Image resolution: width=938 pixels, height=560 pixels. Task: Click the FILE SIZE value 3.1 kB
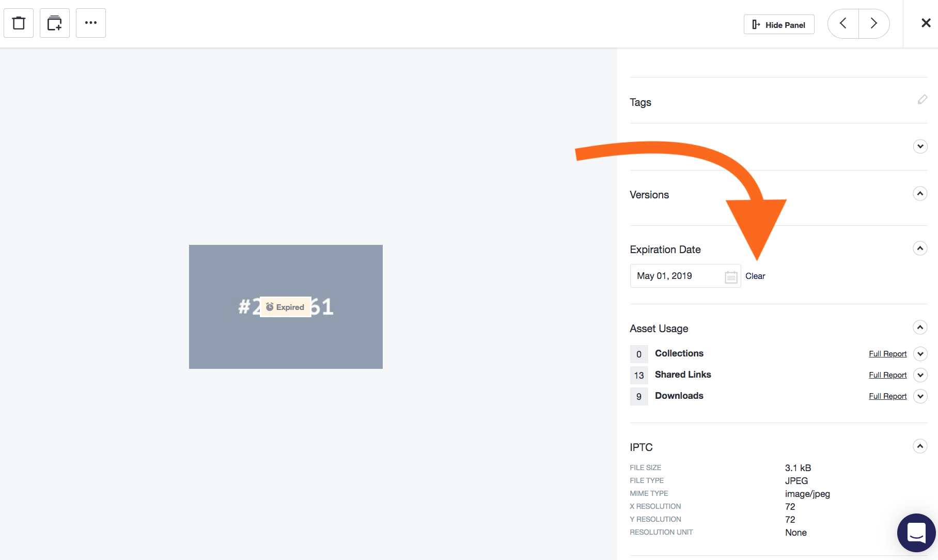tap(798, 468)
